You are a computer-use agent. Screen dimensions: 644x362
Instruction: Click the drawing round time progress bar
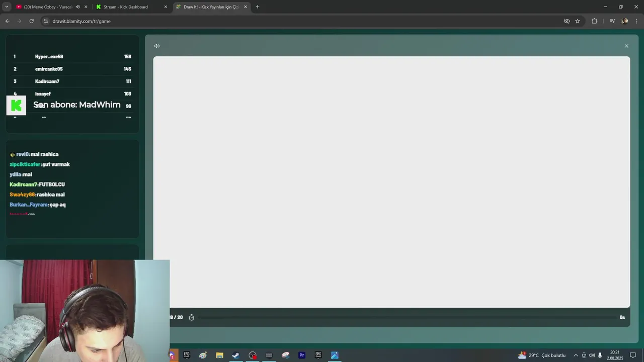tap(407, 317)
